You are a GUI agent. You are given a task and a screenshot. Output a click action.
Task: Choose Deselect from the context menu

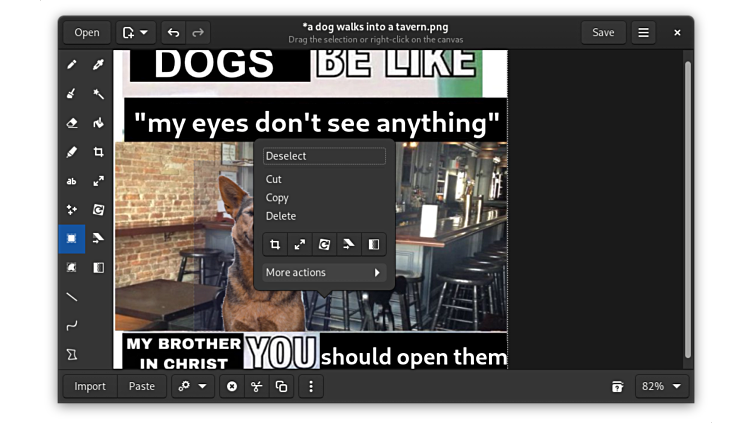(x=324, y=156)
